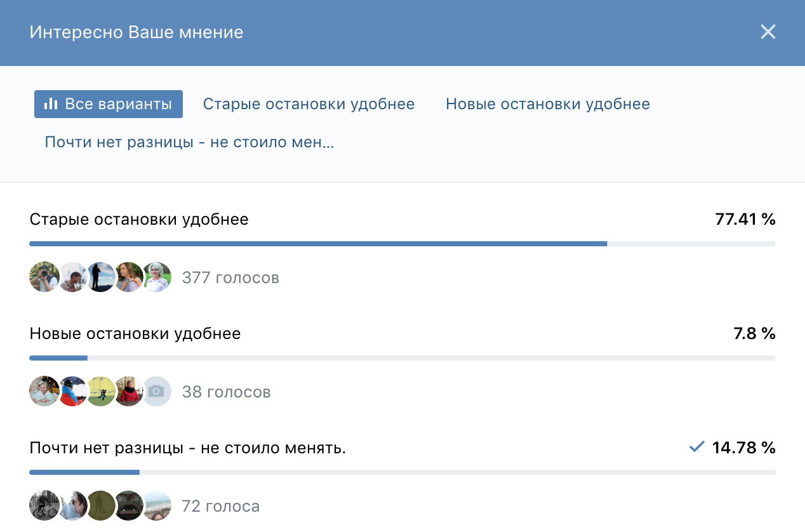Open avatar of the white-haired woman

pos(156,277)
